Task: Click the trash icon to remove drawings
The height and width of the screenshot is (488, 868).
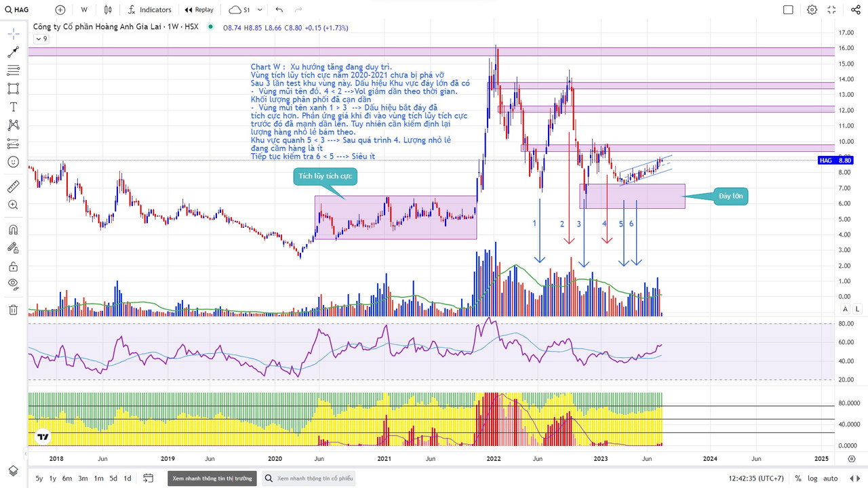Action: 14,310
